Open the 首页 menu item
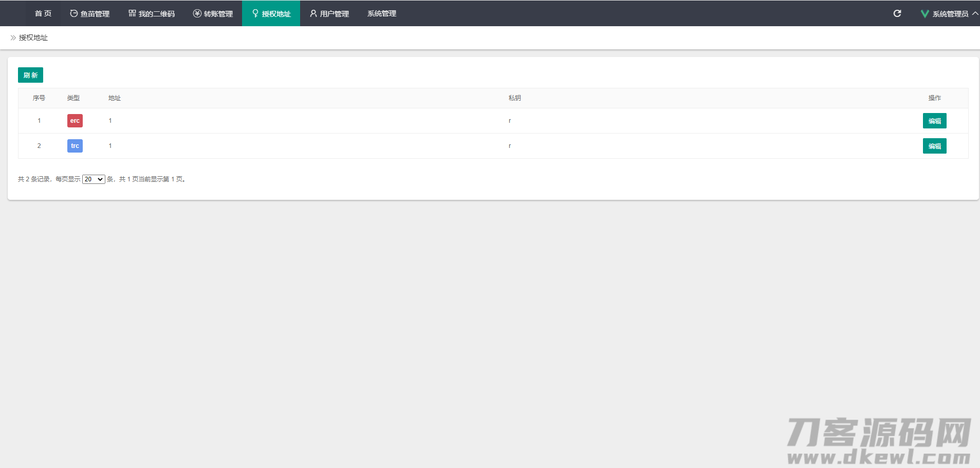 click(43, 13)
